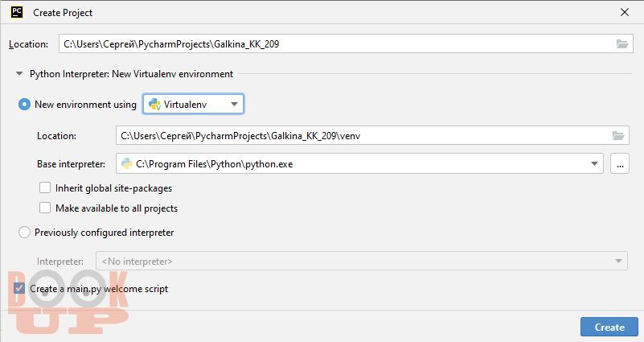The image size is (644, 342).
Task: Open folder browser for venv location
Action: tap(618, 136)
